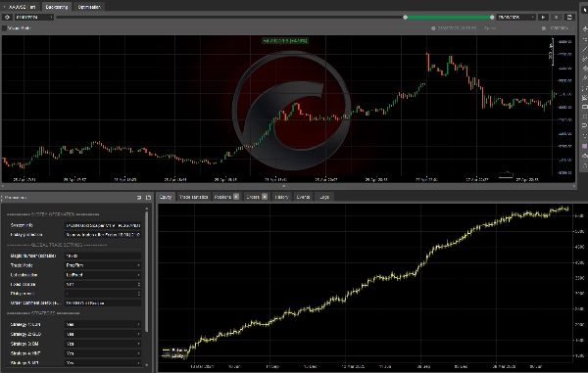The width and height of the screenshot is (588, 373).
Task: Click the save report icon beside stop
Action: coord(569,18)
